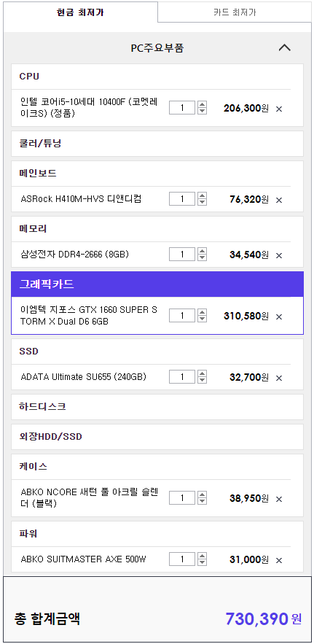The width and height of the screenshot is (314, 644).
Task: Select the 현금 최저가 tab
Action: click(x=80, y=12)
